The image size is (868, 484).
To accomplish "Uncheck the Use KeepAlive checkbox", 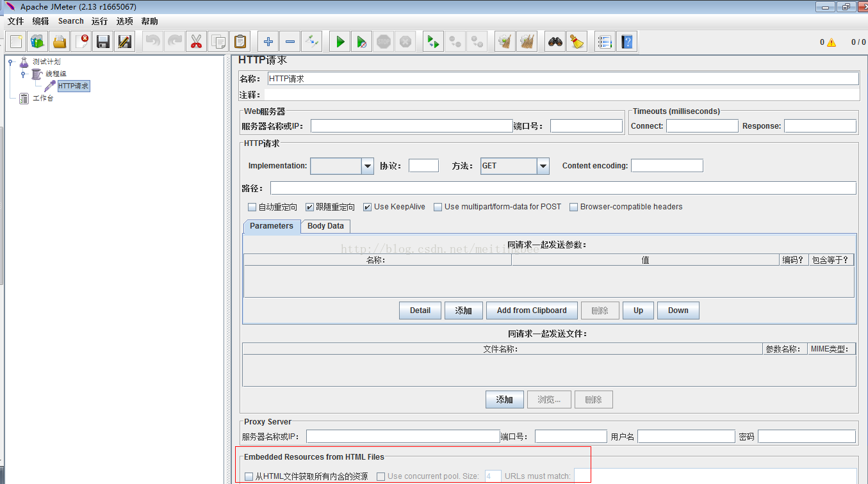I will pyautogui.click(x=367, y=207).
